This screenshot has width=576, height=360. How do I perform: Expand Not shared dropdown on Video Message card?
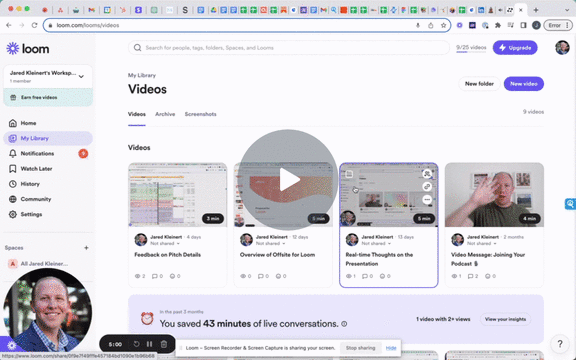[x=482, y=244]
